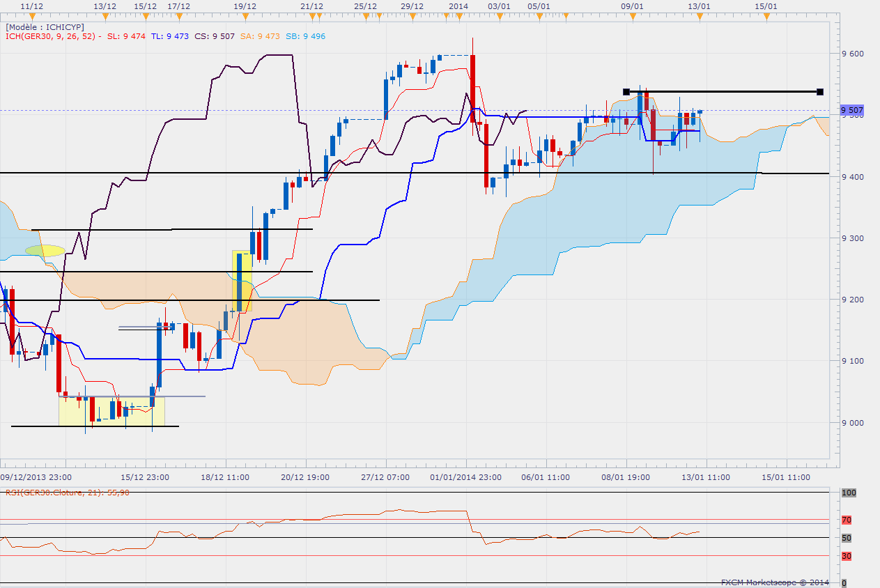This screenshot has width=880, height=588.
Task: Click the RSI 70 overbought level label
Action: coord(847,520)
